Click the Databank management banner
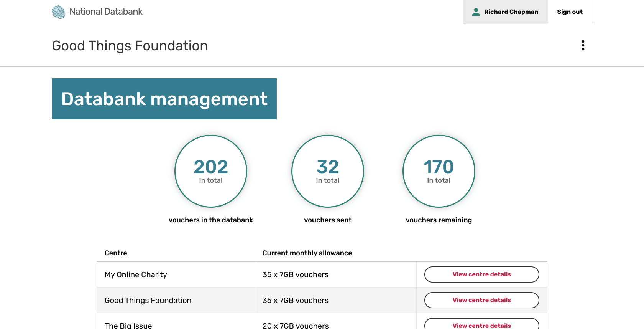Viewport: 644px width, 329px height. (164, 99)
